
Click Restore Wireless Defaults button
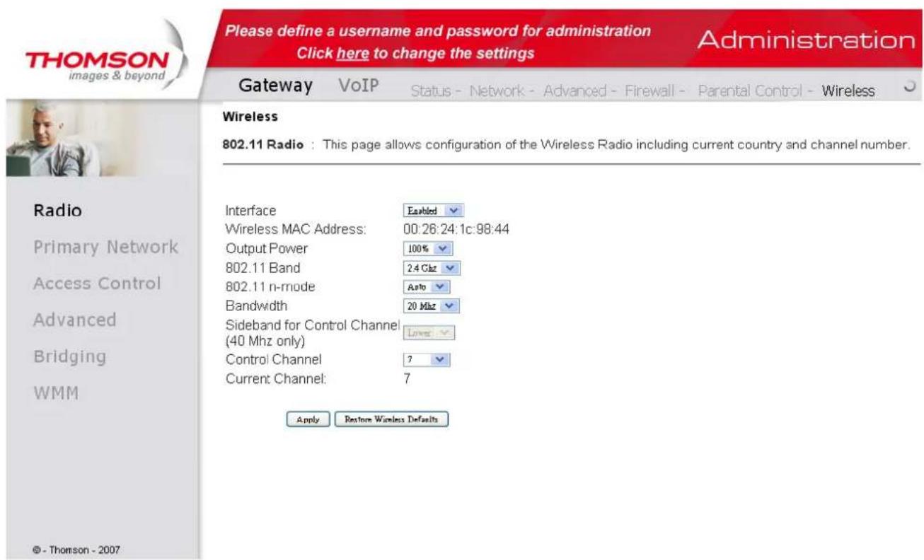pos(391,419)
